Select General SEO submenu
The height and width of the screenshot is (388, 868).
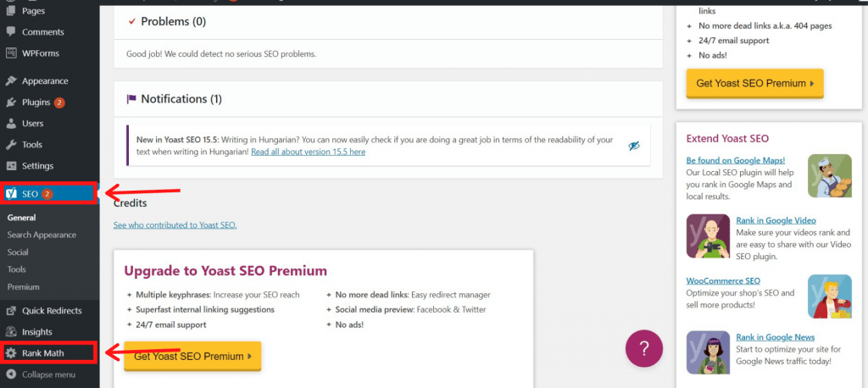[x=21, y=218]
